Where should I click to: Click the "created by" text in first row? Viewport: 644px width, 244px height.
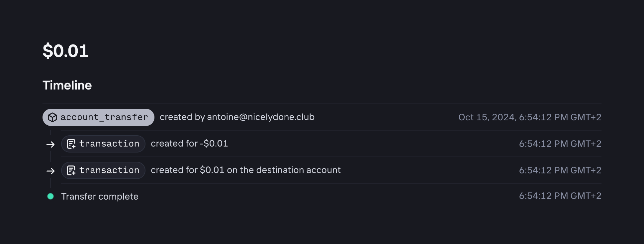[x=182, y=117]
